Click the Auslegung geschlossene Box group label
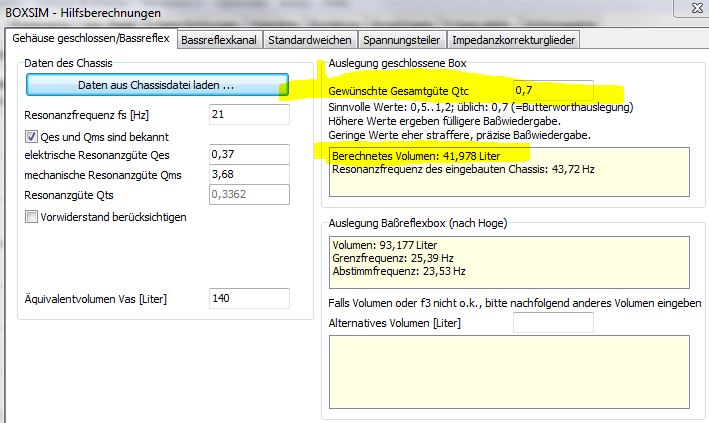The image size is (709, 423). coord(397,63)
